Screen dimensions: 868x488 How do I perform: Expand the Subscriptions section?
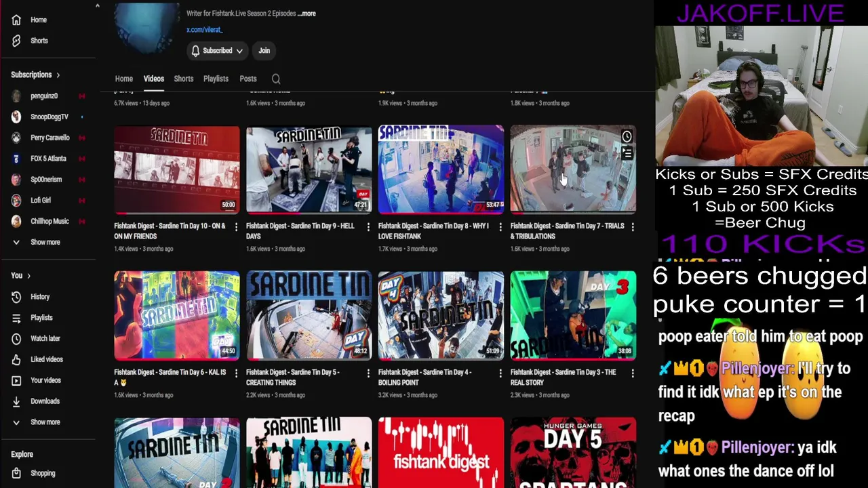point(35,75)
